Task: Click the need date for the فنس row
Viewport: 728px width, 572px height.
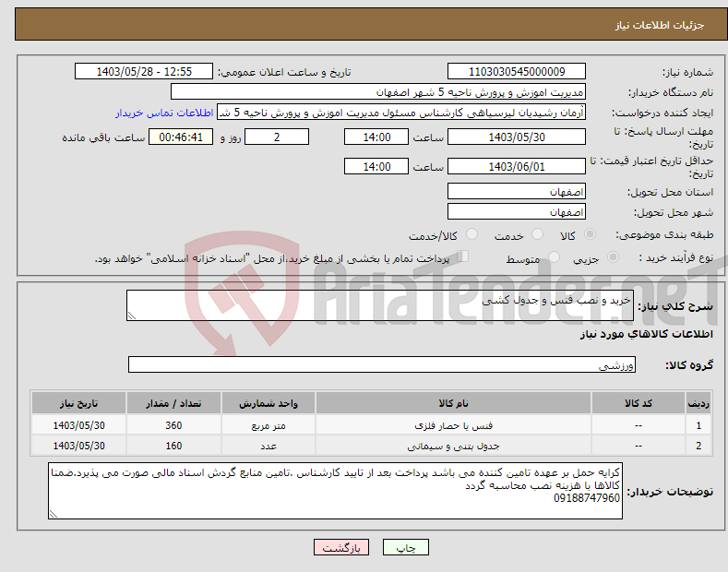Action: point(78,425)
